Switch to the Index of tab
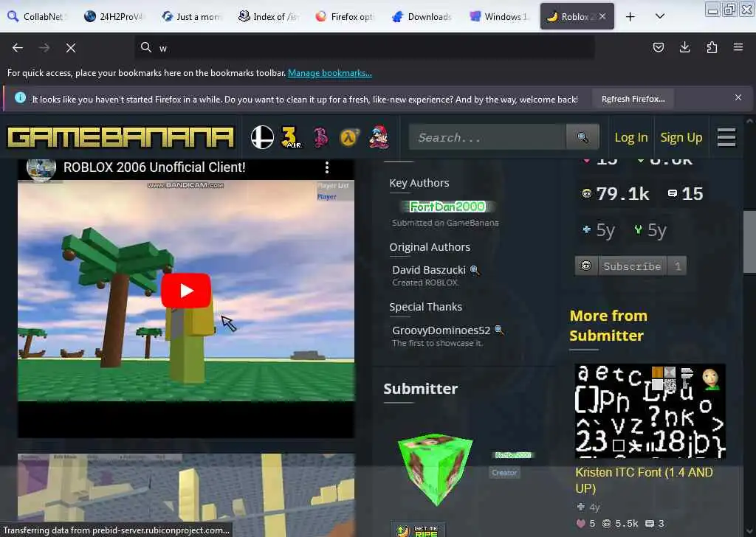Screen dimensions: 756x537 [x=270, y=16]
